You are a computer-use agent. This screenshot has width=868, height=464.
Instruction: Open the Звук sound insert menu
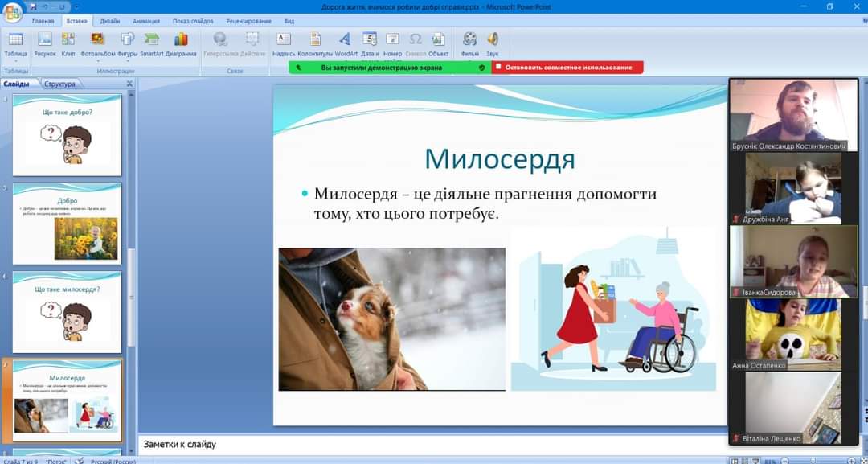point(492,45)
